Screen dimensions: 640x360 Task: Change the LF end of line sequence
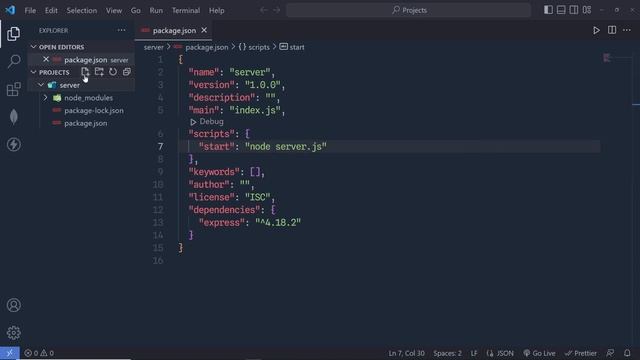pyautogui.click(x=474, y=353)
